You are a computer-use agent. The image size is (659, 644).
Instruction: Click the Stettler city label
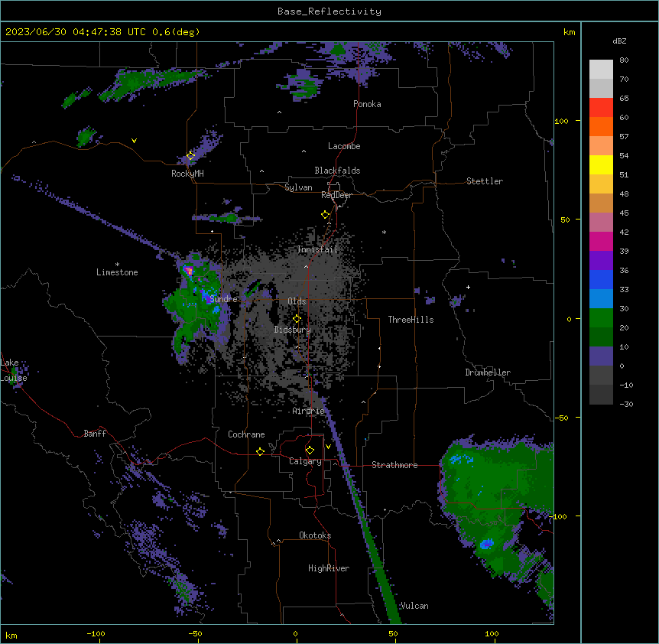(x=484, y=181)
